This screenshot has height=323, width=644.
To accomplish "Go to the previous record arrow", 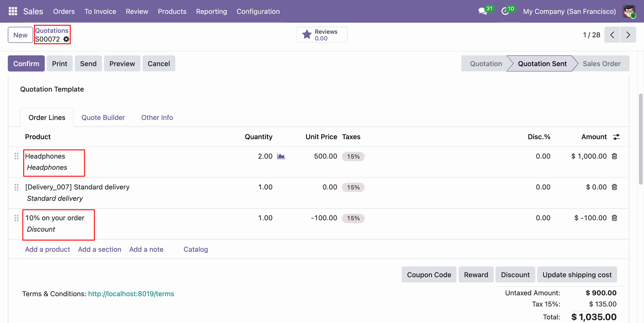I will 612,35.
